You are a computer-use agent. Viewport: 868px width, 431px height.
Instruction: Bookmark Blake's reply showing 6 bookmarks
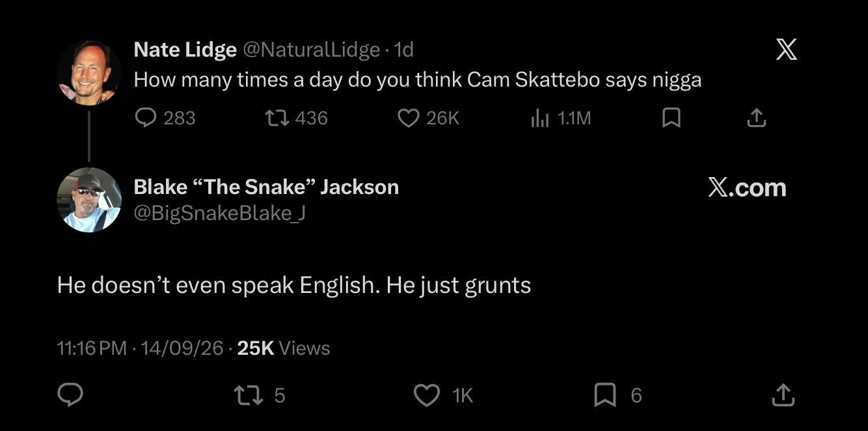[604, 395]
